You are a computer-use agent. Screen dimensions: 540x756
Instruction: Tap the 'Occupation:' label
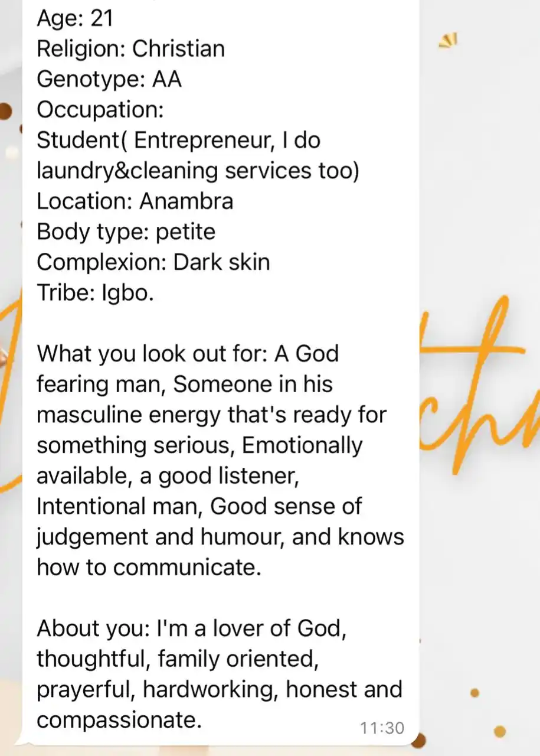pos(100,110)
